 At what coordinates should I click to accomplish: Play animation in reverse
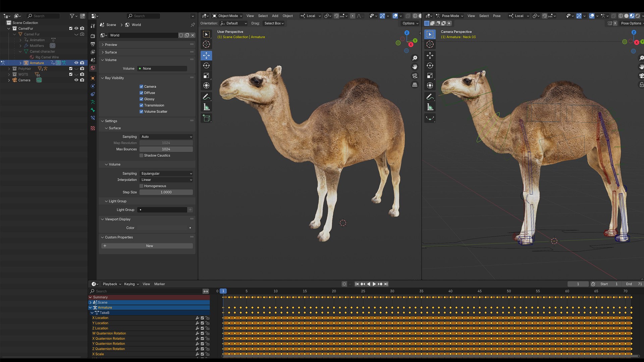coord(368,284)
